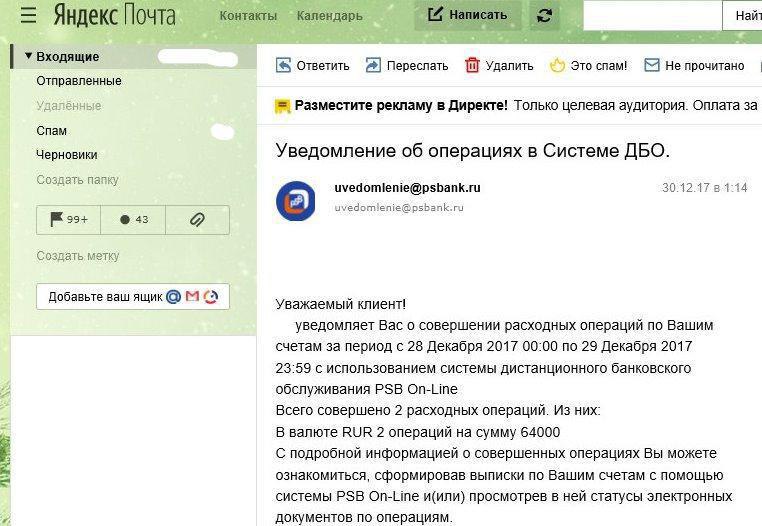Click the Mail.ru @ icon
762x526 pixels.
(x=173, y=297)
